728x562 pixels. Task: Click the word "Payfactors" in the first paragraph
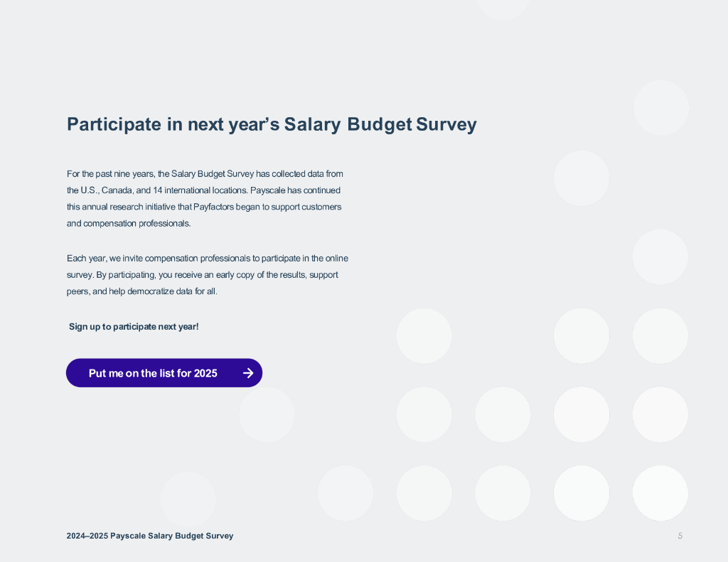[217, 207]
